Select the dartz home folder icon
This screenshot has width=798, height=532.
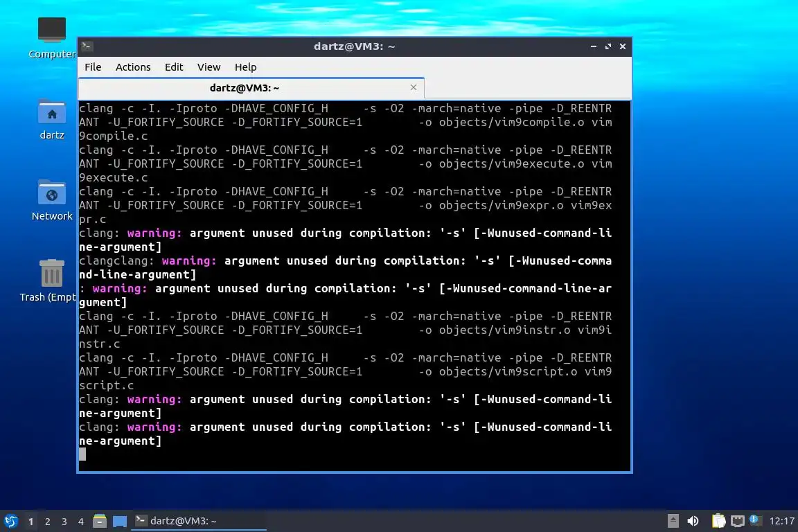coord(52,120)
